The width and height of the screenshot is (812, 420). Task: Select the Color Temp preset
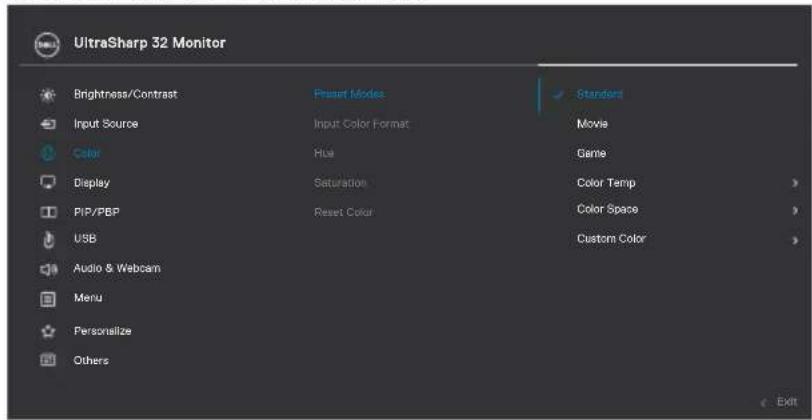pos(606,183)
